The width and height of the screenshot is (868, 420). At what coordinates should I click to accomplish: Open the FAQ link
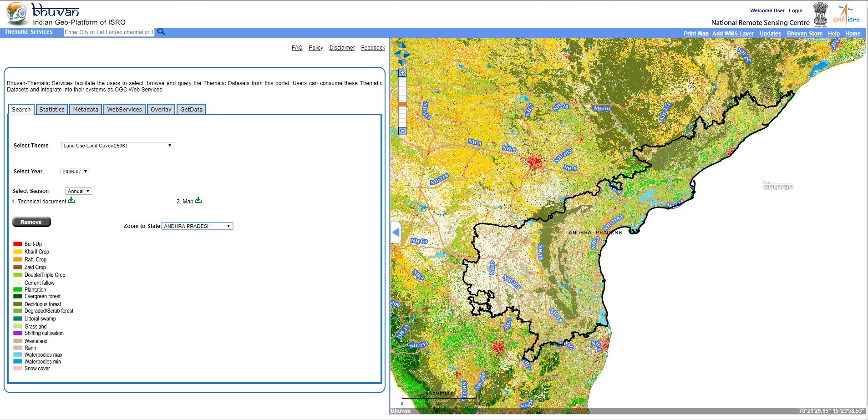coord(297,48)
